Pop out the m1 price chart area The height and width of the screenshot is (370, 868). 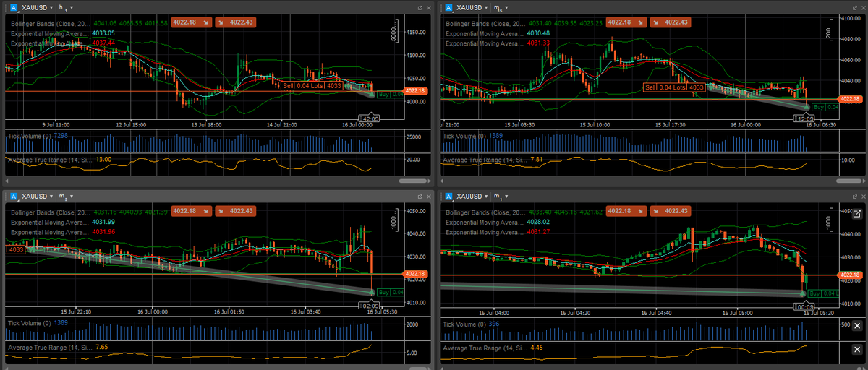tap(857, 214)
